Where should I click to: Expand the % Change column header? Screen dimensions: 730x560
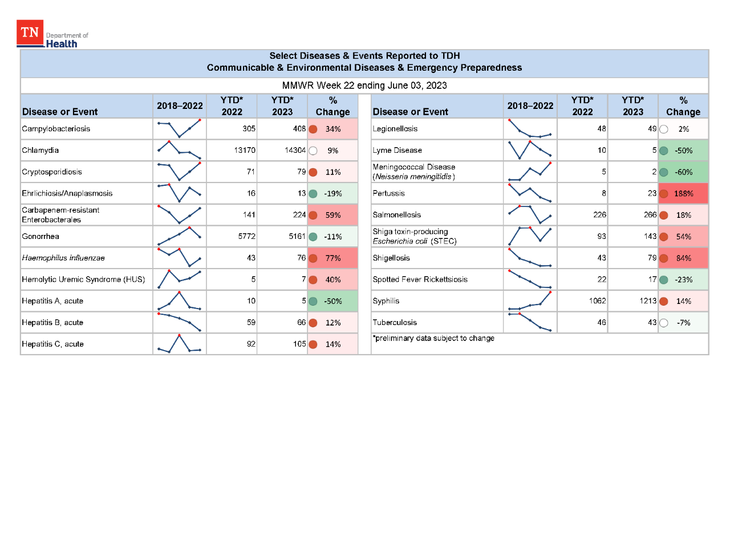[332, 105]
